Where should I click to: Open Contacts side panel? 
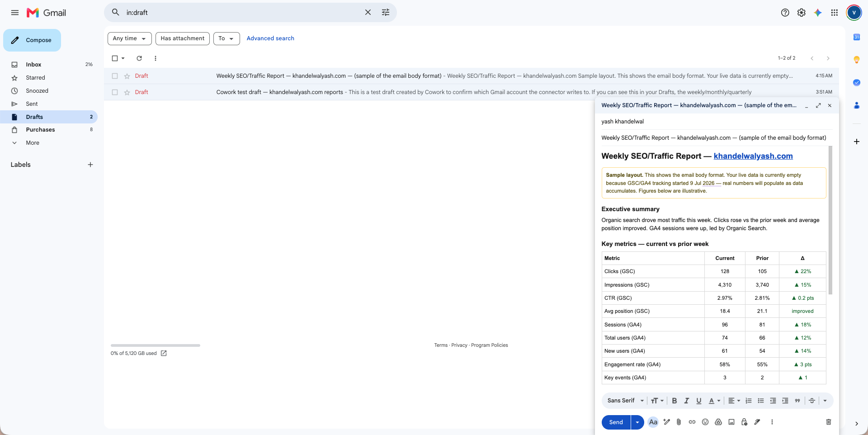coord(856,105)
